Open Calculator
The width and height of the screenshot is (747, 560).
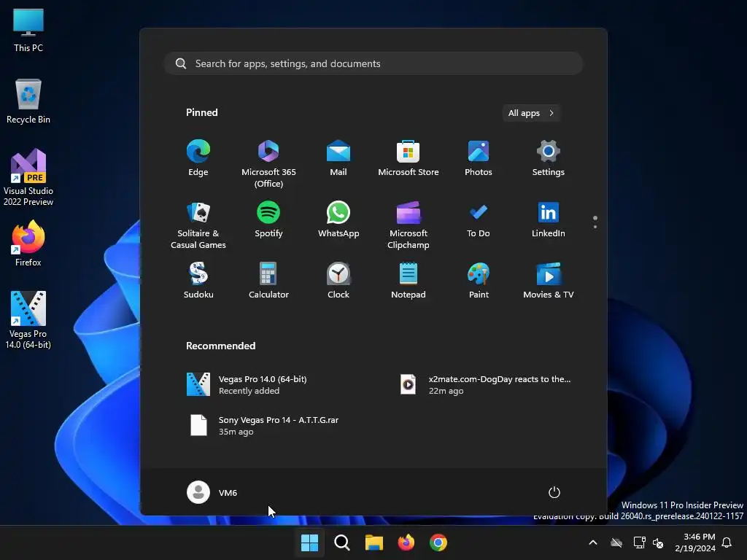click(x=268, y=281)
